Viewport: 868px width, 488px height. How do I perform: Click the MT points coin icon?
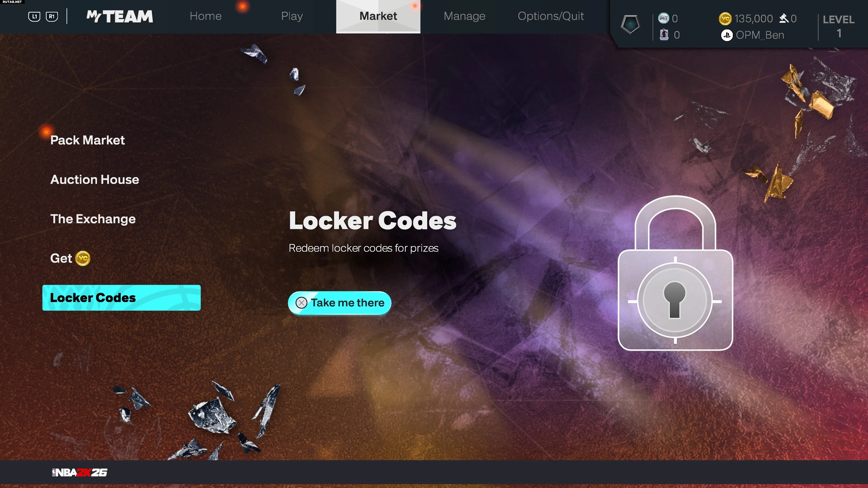click(x=663, y=18)
